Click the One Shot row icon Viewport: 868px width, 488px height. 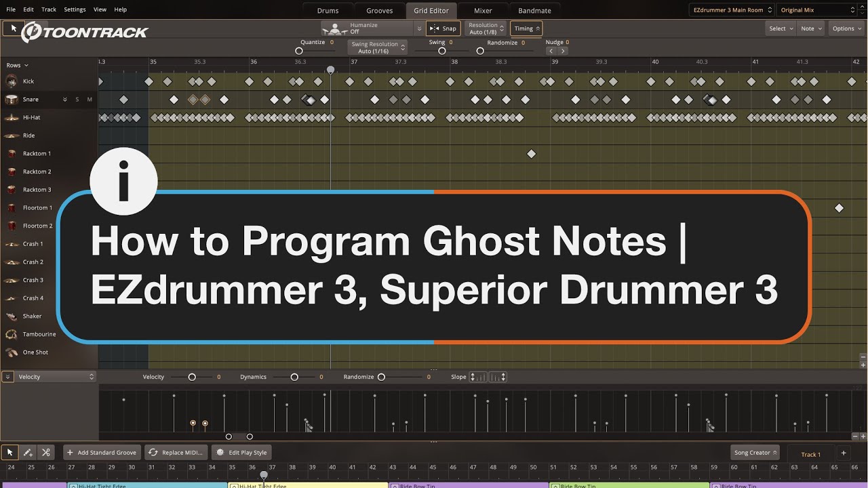[x=12, y=352]
